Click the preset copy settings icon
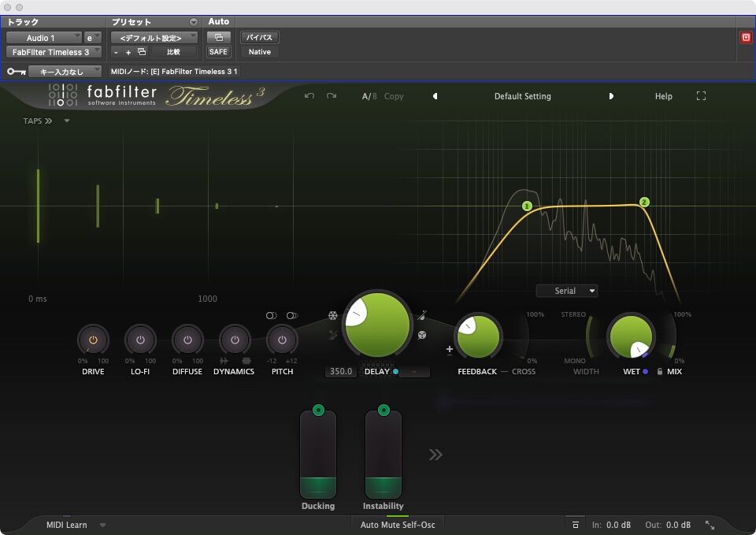 point(142,52)
